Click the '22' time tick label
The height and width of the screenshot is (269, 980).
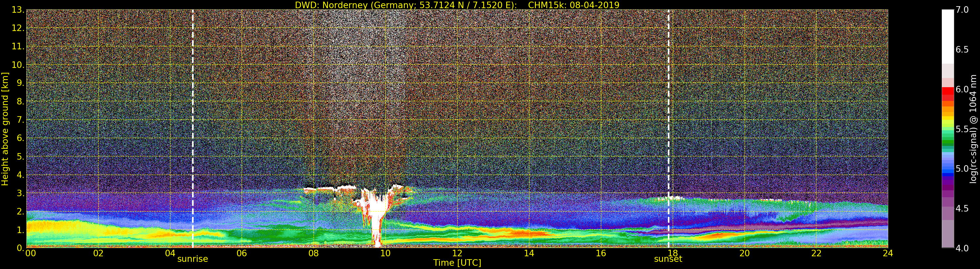(816, 253)
